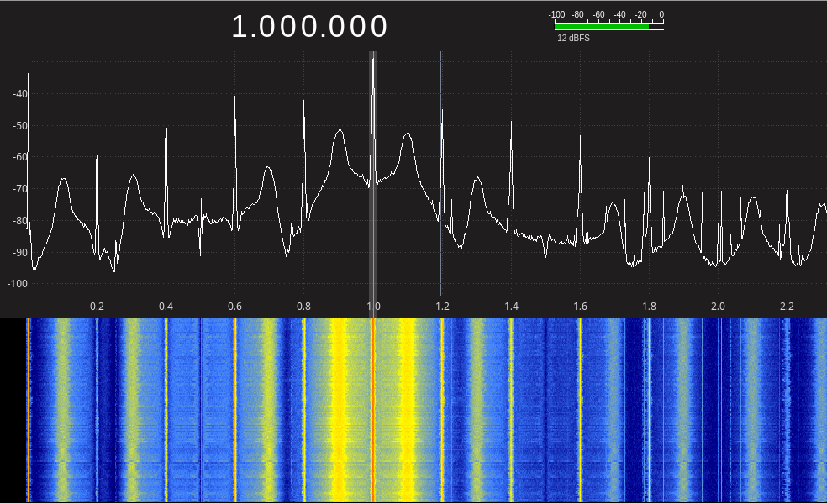Click the -100 dB label on the spectrum axis
Viewport: 827px width, 504px height.
18,284
